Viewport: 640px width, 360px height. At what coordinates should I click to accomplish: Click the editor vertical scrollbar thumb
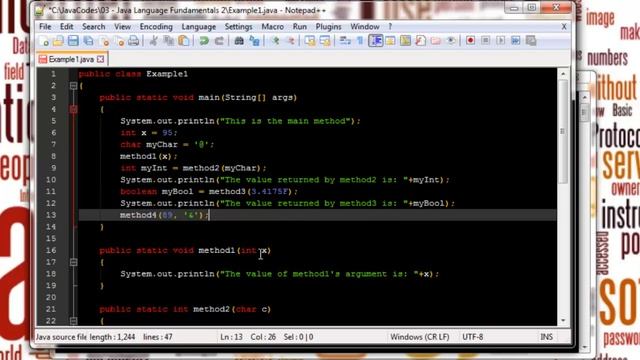click(x=563, y=131)
